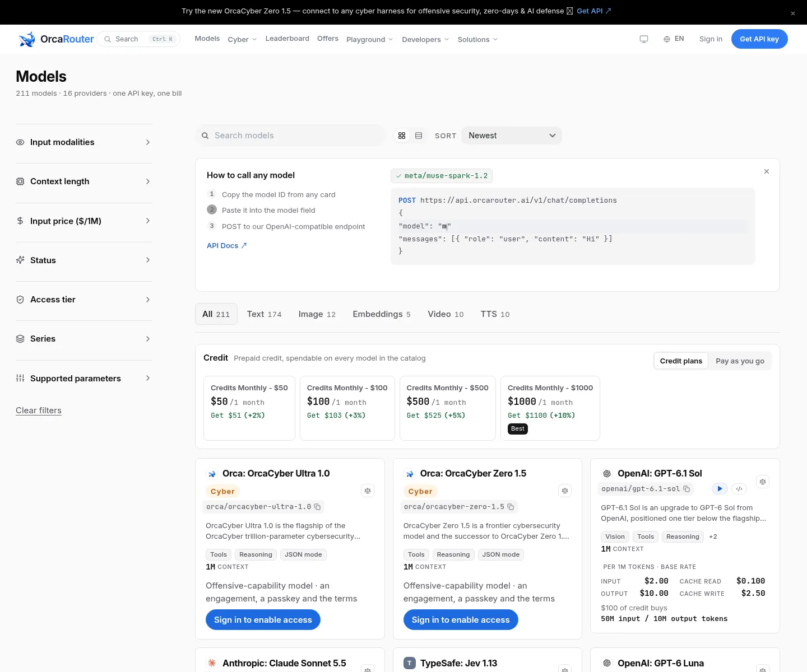
Task: Switch to list view layout
Action: point(419,136)
